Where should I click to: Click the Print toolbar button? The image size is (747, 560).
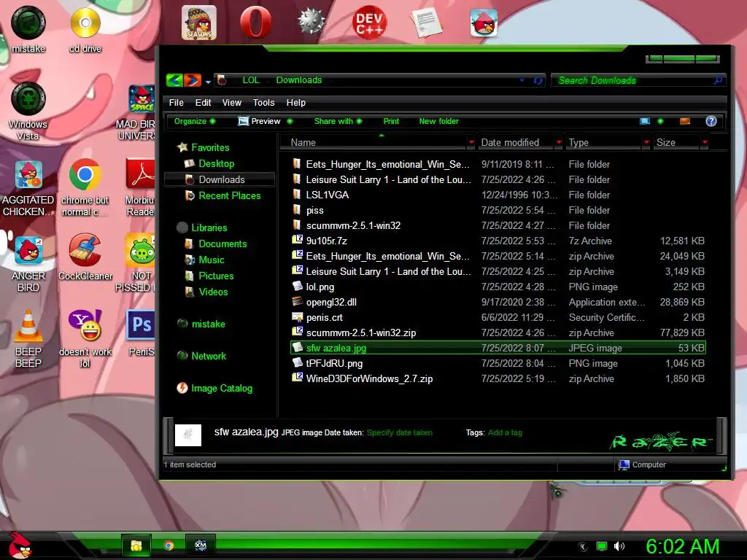(391, 121)
